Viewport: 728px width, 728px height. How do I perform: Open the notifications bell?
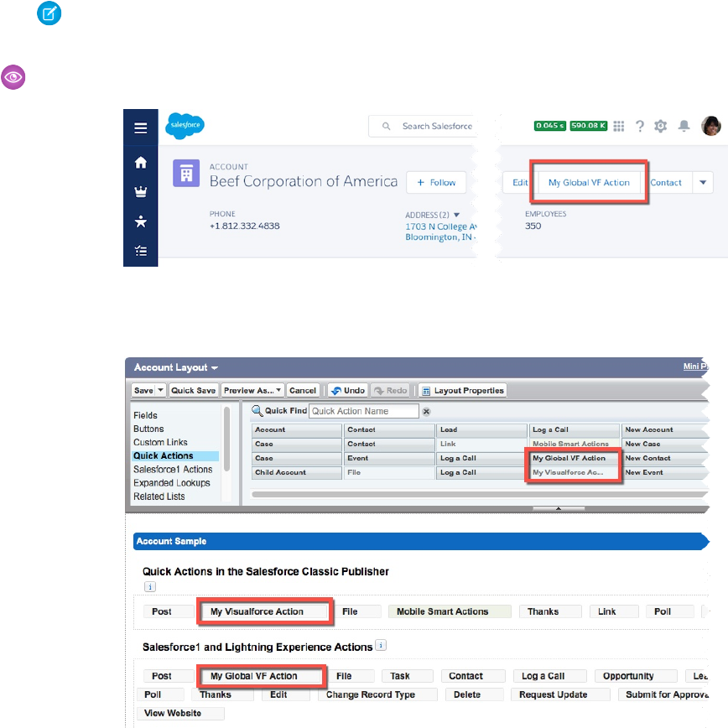click(x=684, y=126)
